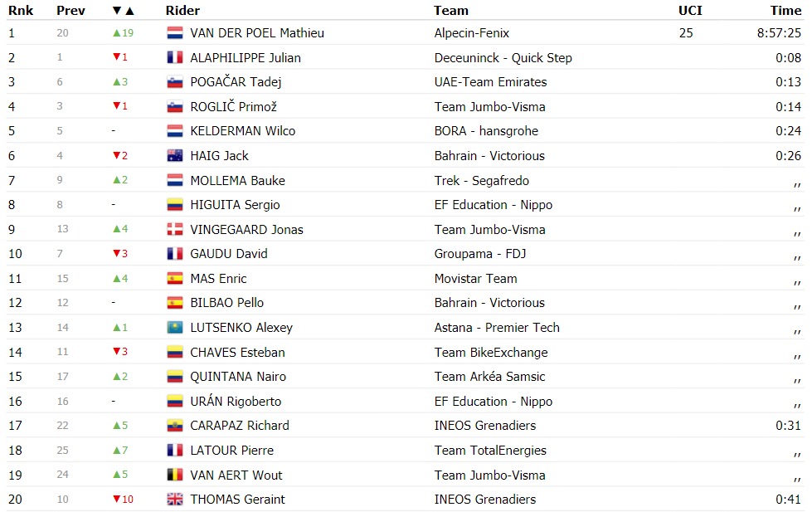Click the Kazakhstan flag beside Lutsenko Alexey

click(174, 327)
